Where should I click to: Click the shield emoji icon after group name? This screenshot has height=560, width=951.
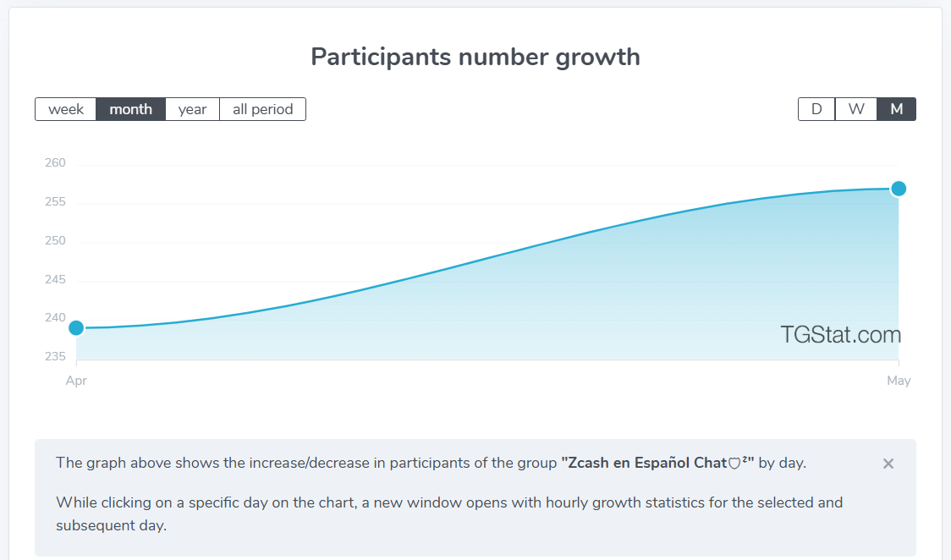point(734,463)
